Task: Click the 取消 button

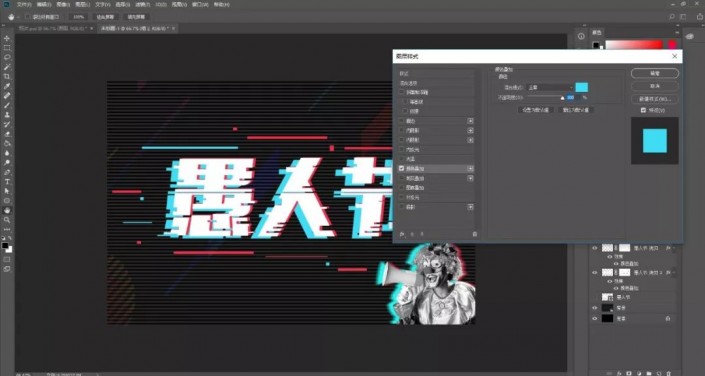Action: point(655,85)
